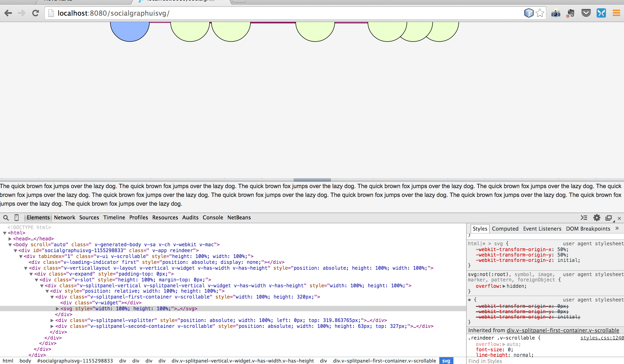Open the styles.css:1240 source link
The width and height of the screenshot is (624, 364).
[602, 338]
